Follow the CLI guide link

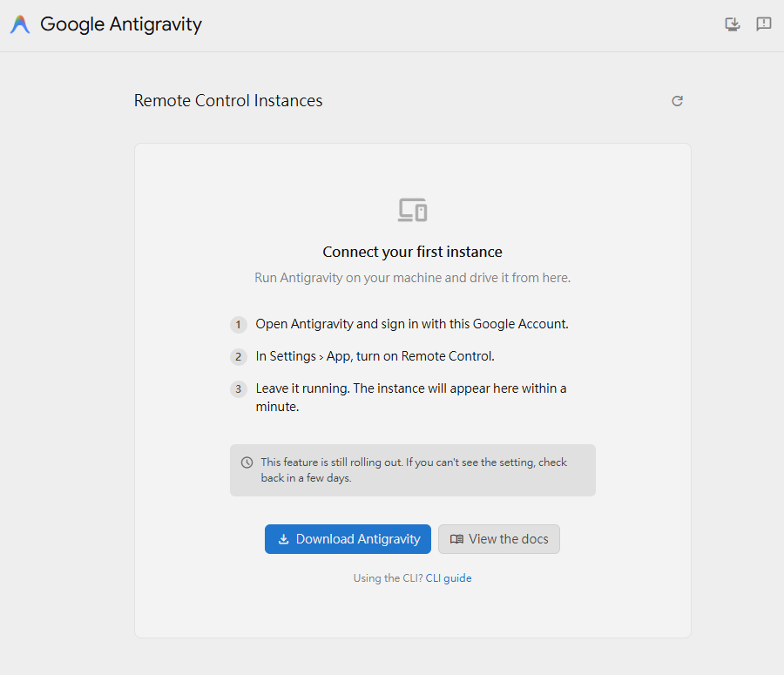click(449, 578)
